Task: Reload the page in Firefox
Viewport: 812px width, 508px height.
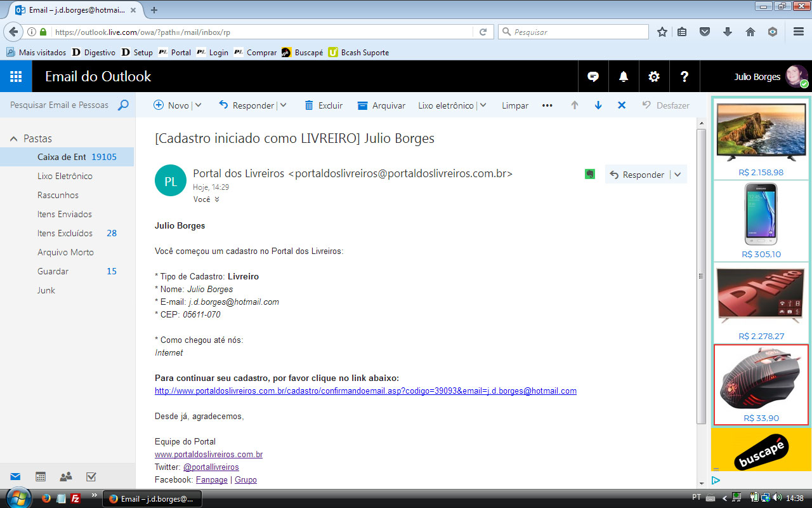Action: pos(483,32)
